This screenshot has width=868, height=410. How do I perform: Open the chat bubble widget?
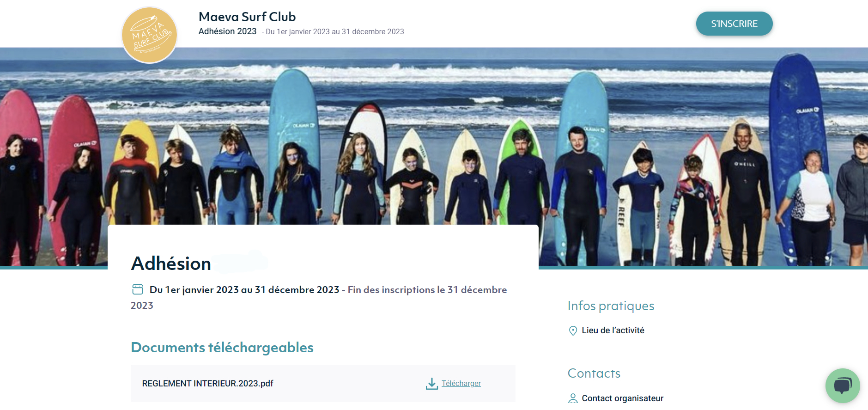(x=842, y=386)
